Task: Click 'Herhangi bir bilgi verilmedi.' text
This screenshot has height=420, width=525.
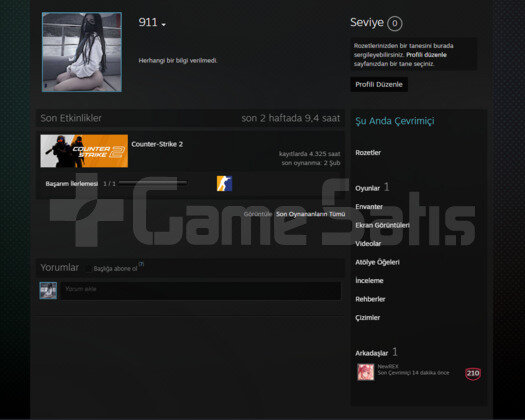Action: [178, 61]
